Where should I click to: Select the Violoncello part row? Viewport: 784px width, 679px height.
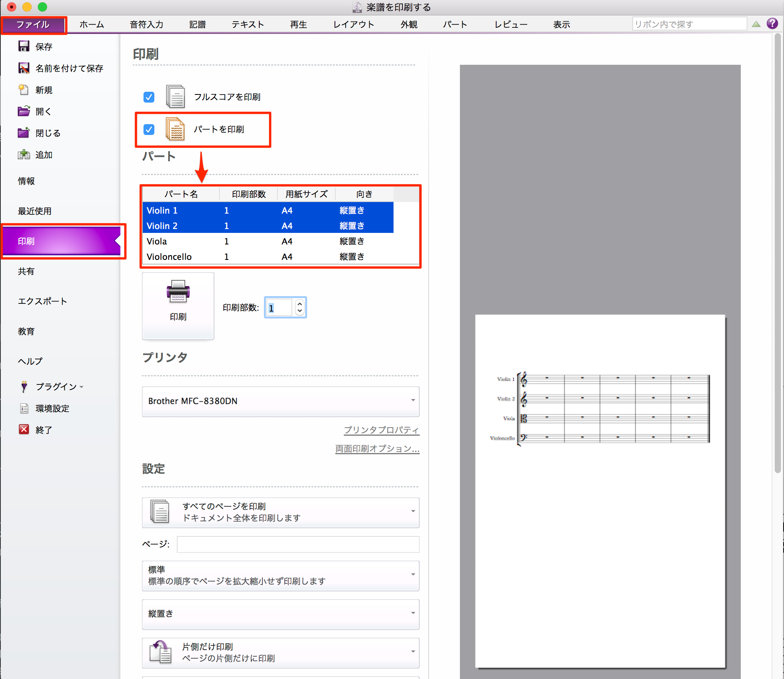click(x=268, y=256)
